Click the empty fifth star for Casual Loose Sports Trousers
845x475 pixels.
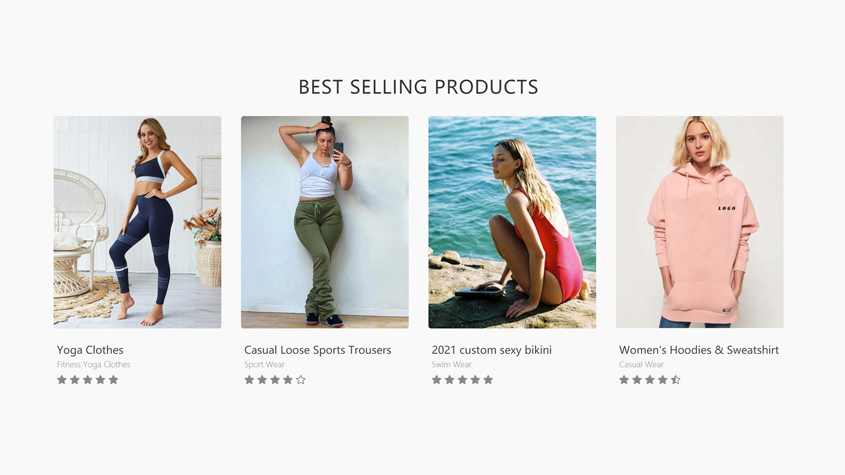[x=301, y=380]
